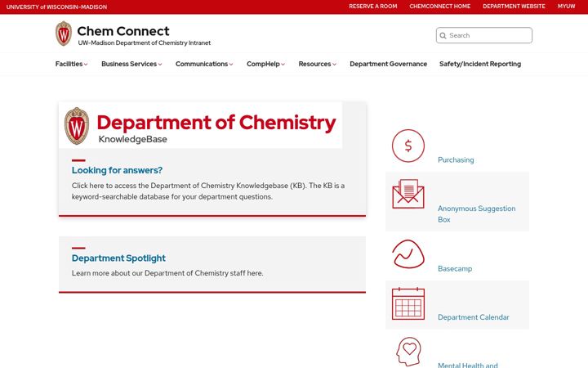The height and width of the screenshot is (368, 588).
Task: Expand the Business Services menu
Action: [131, 64]
